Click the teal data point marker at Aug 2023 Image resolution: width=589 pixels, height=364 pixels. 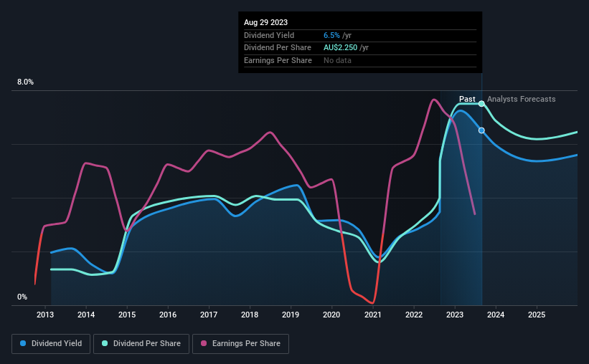[481, 104]
